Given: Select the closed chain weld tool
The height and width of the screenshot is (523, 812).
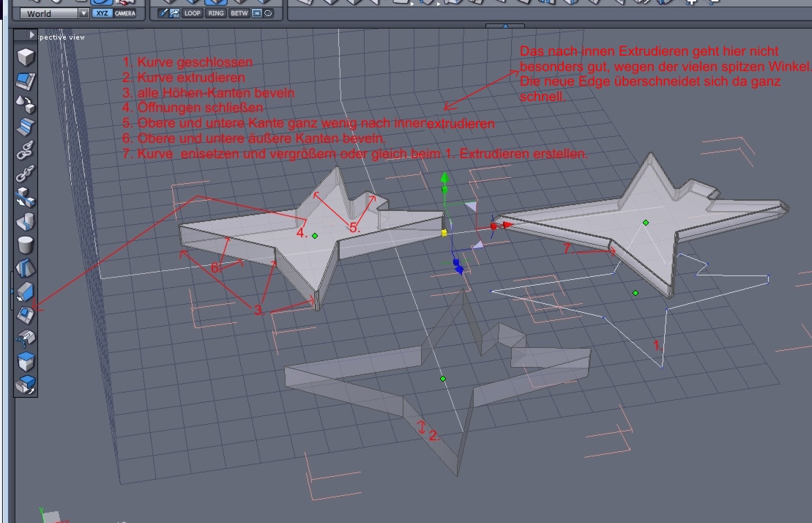Looking at the screenshot, I should pos(26,150).
